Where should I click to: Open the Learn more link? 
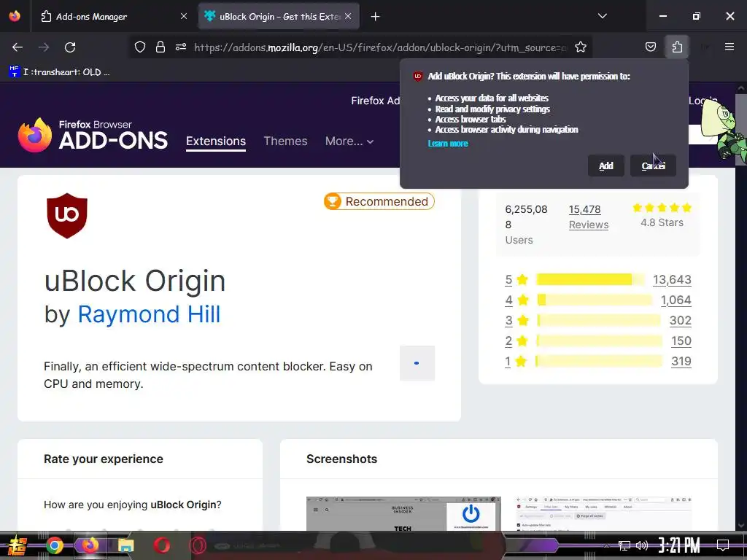[448, 144]
